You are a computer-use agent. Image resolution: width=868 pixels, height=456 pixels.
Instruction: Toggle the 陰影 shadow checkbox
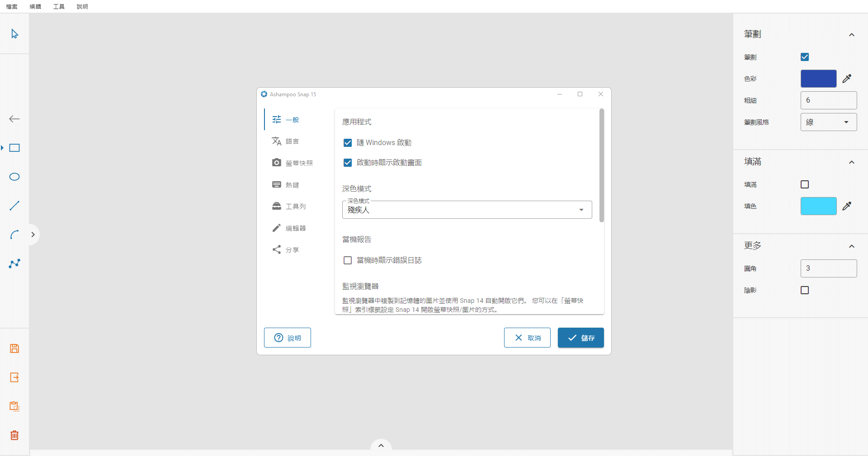tap(805, 290)
